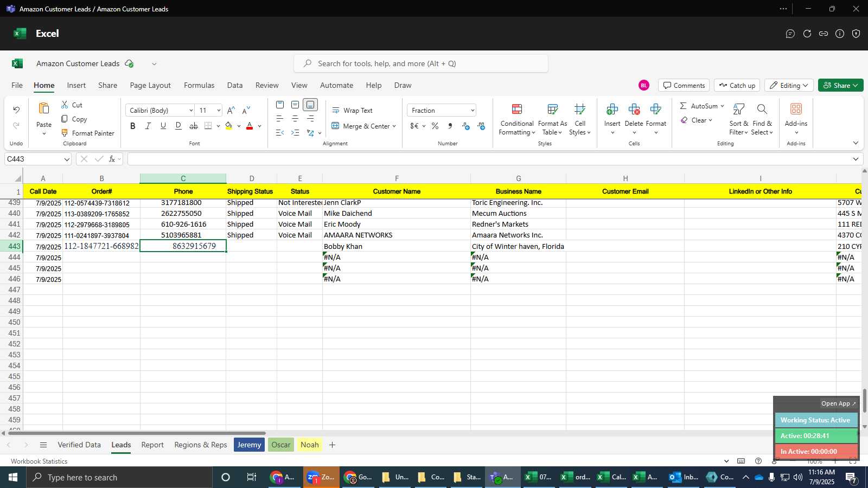Open the Insert ribbon tab

tap(76, 85)
